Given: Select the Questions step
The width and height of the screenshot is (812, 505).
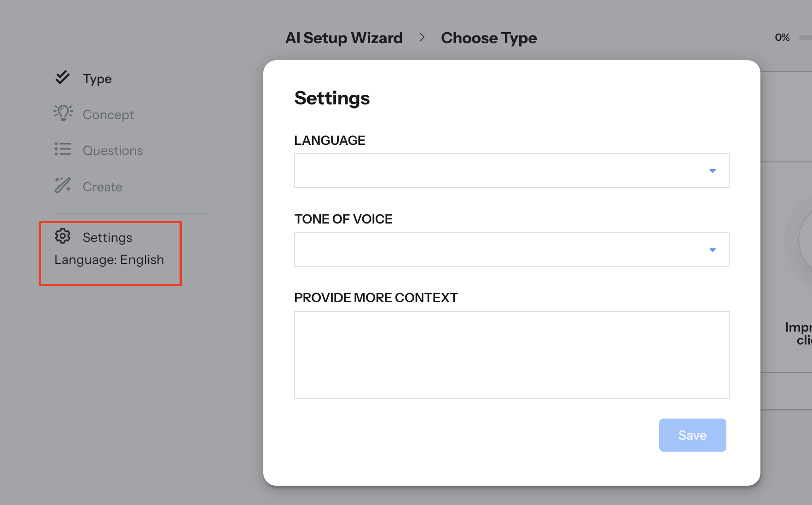Looking at the screenshot, I should 113,151.
